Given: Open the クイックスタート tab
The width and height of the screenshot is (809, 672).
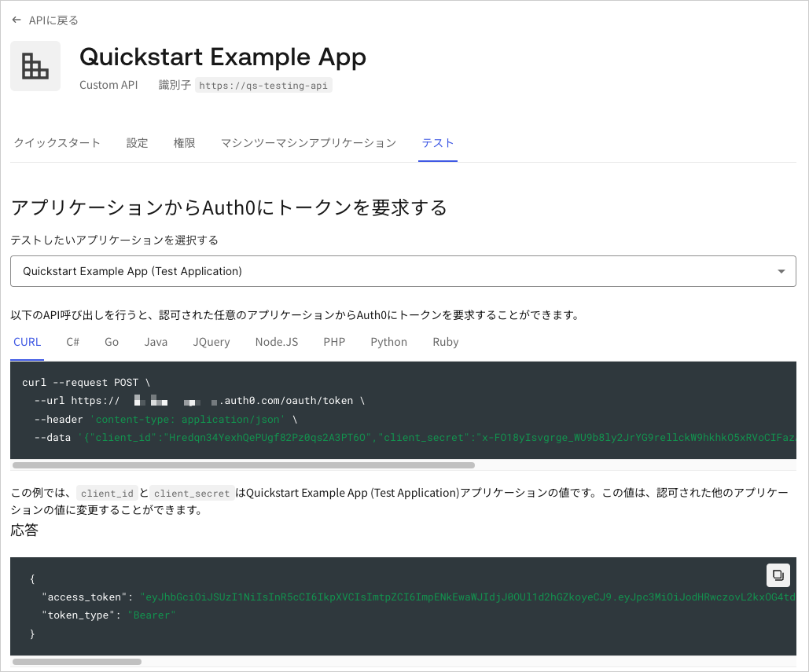Looking at the screenshot, I should [57, 143].
